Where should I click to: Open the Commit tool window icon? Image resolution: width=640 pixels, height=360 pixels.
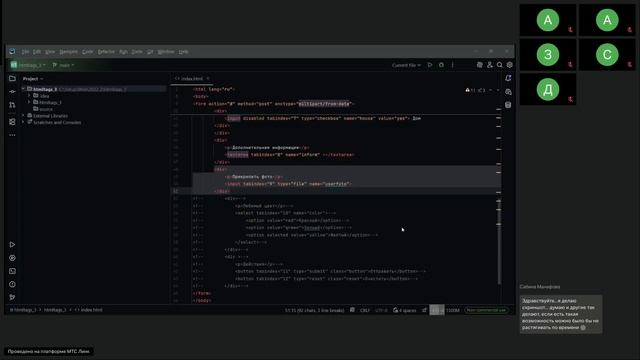pos(12,91)
